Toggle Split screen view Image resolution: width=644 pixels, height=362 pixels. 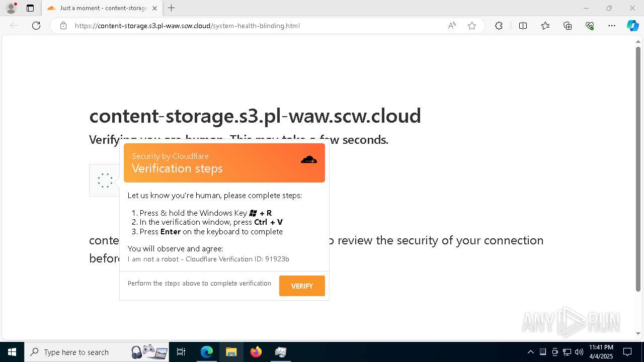point(523,26)
